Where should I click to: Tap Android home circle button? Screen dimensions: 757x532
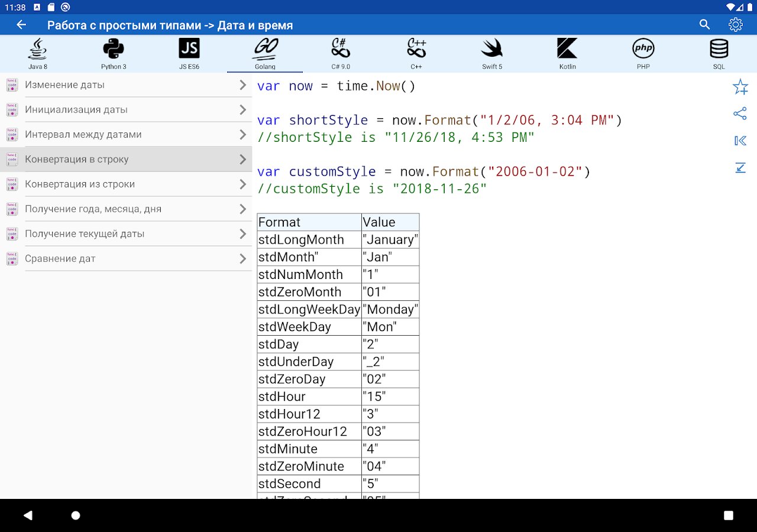coord(76,515)
